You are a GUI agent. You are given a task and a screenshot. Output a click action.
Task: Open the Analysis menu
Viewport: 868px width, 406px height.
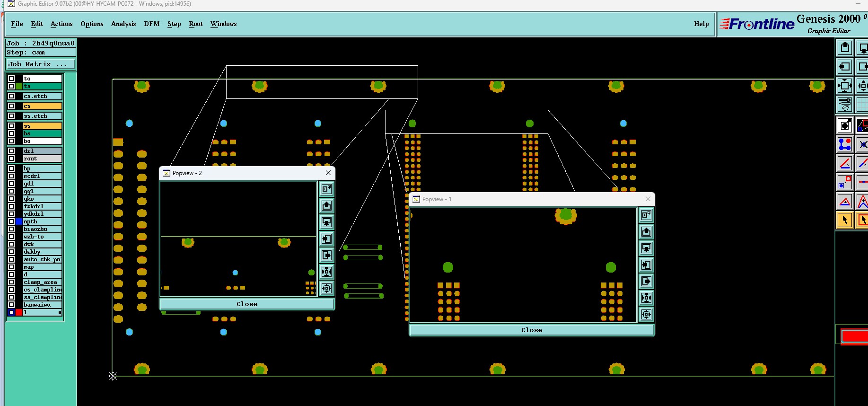[x=123, y=24]
